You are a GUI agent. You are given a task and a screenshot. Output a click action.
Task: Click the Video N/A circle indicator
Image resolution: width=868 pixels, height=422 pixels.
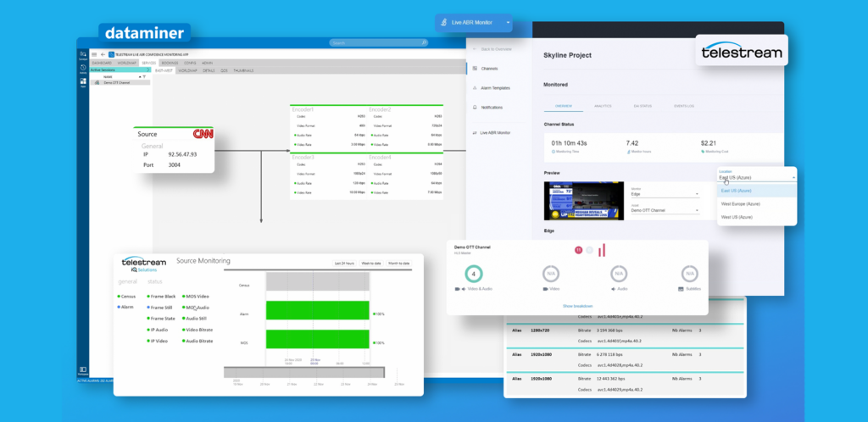(551, 273)
